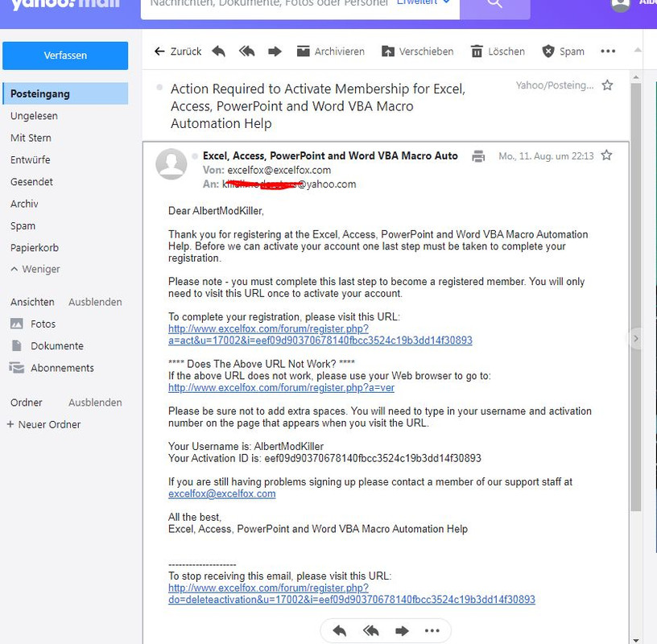Open the Erweitert advanced search dropdown

(x=424, y=2)
